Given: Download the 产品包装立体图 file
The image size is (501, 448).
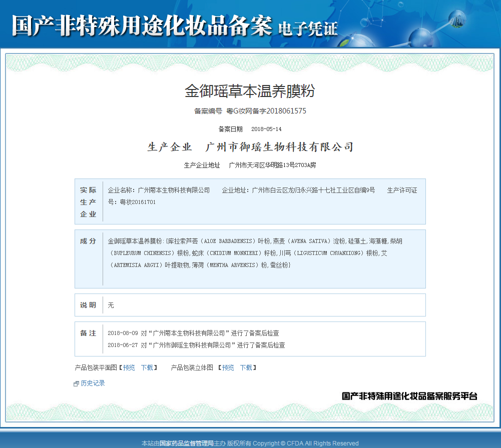Looking at the screenshot, I should pos(246,368).
